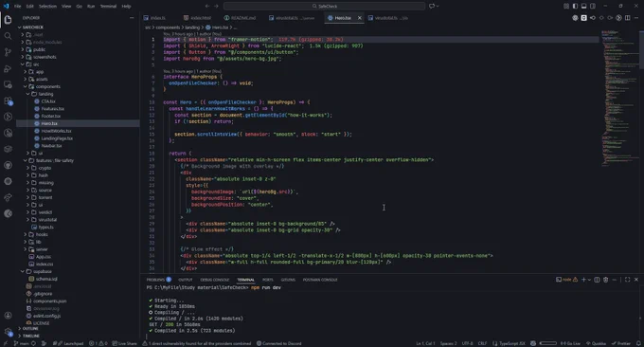
Task: Switch to the index.html editor tab
Action: [198, 18]
